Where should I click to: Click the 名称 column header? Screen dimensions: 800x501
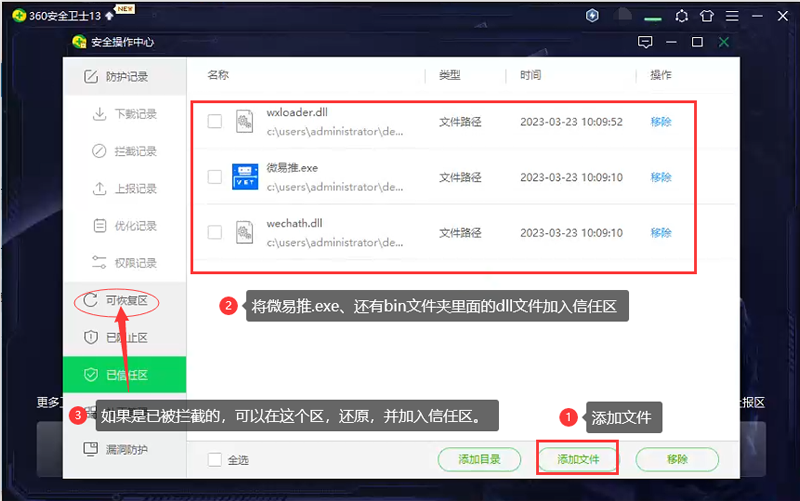coord(218,75)
